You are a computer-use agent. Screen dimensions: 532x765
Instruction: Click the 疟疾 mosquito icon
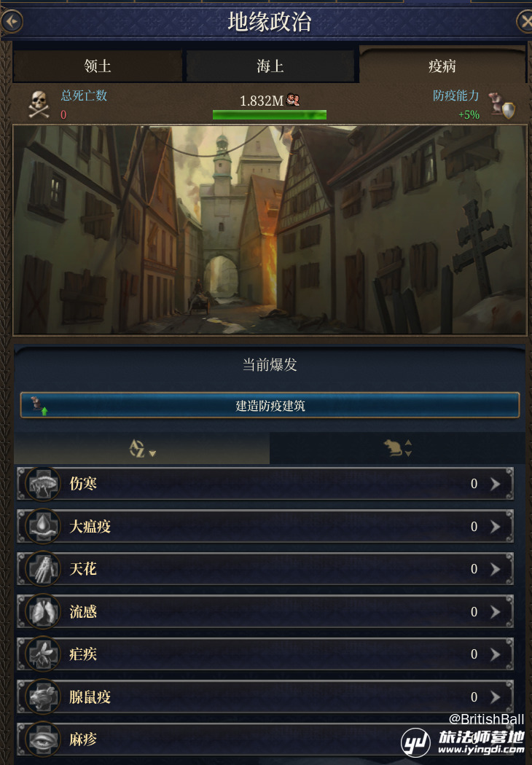click(43, 654)
